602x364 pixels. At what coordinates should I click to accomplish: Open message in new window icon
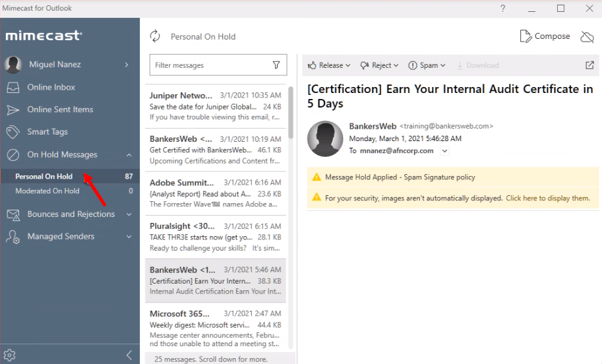(589, 65)
